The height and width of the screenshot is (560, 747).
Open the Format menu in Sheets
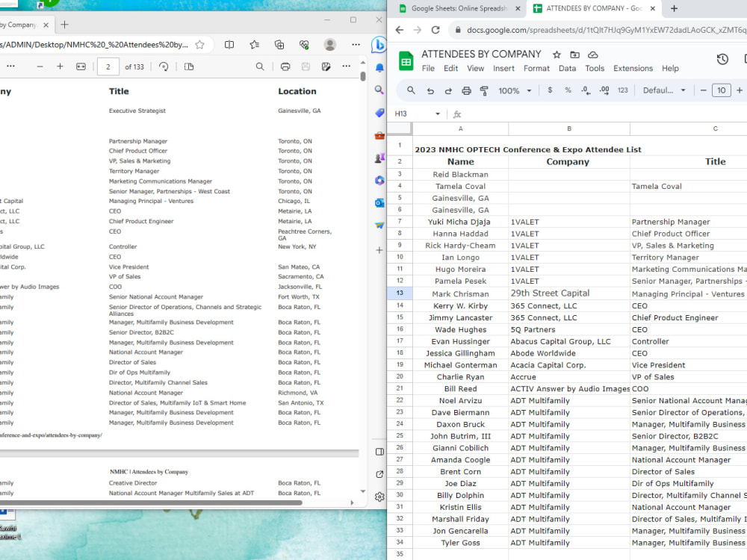coord(536,69)
